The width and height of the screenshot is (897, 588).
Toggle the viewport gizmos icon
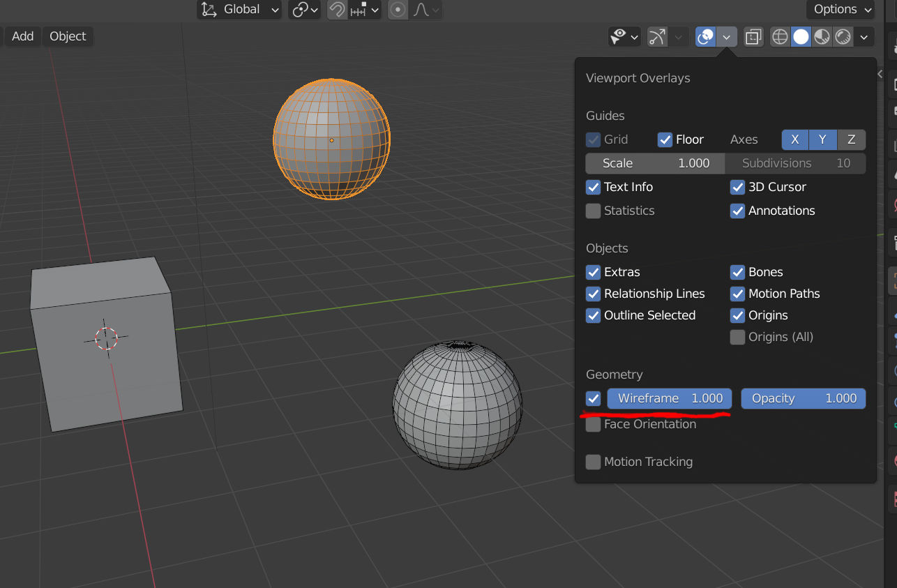click(x=656, y=36)
